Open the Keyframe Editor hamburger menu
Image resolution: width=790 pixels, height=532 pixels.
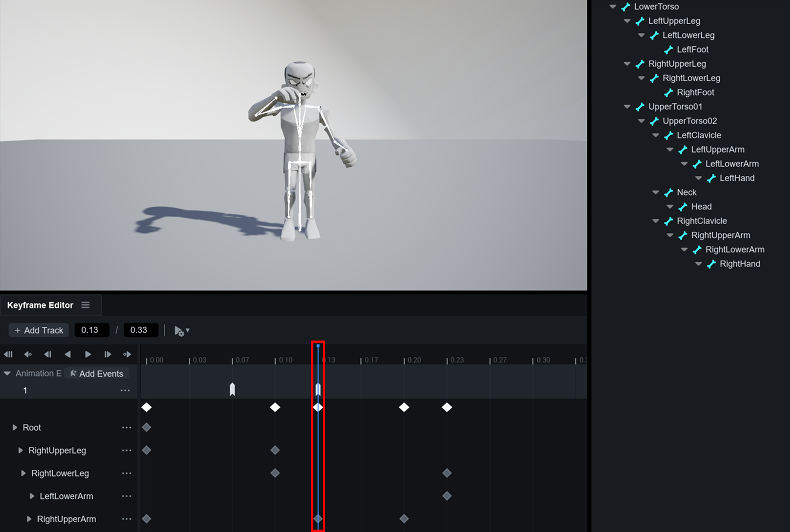(x=86, y=305)
